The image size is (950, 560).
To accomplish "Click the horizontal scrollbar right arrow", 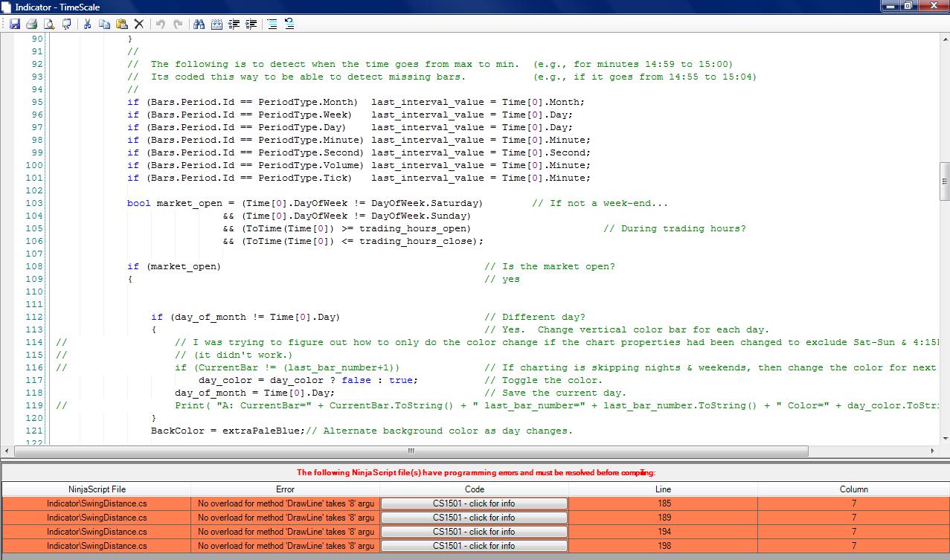I will click(x=934, y=451).
